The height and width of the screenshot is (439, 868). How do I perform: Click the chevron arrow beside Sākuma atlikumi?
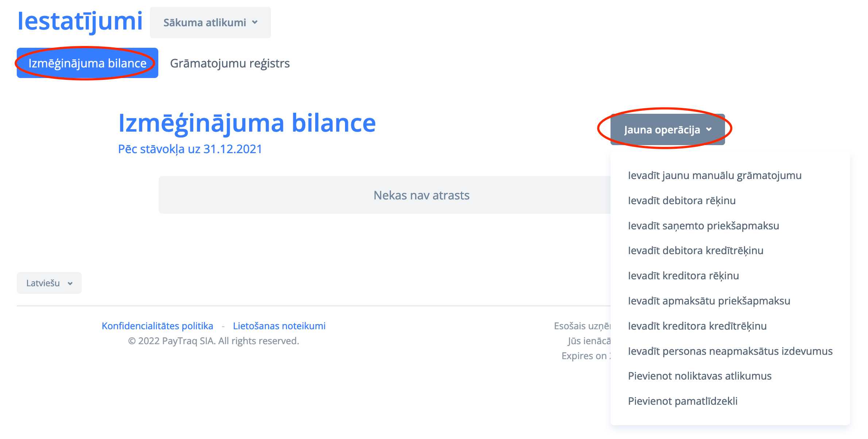point(255,23)
